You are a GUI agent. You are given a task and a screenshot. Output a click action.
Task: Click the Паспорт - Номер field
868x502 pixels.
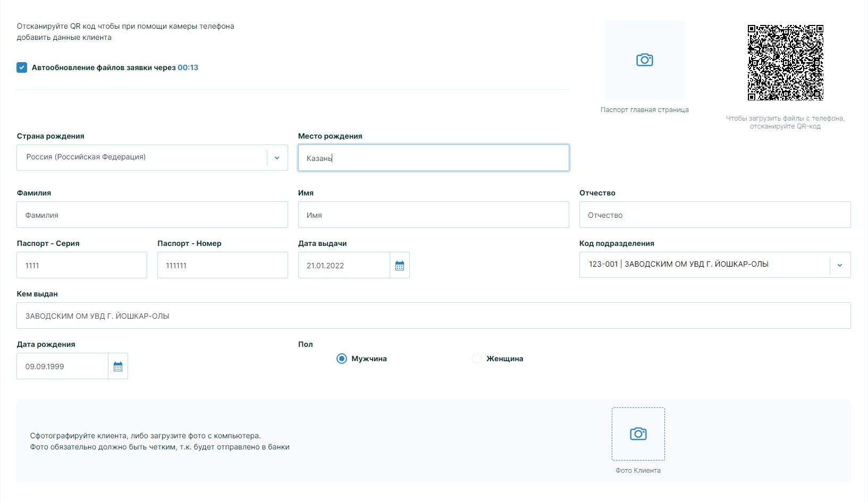222,266
